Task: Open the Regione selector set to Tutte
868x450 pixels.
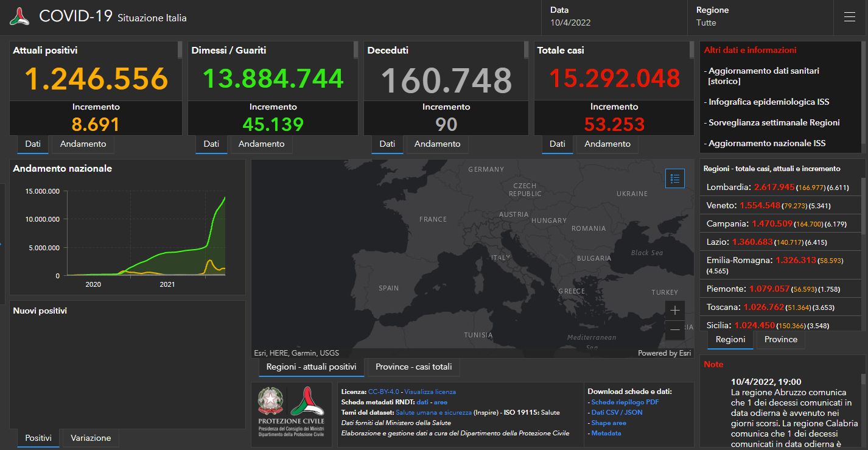Action: (760, 17)
